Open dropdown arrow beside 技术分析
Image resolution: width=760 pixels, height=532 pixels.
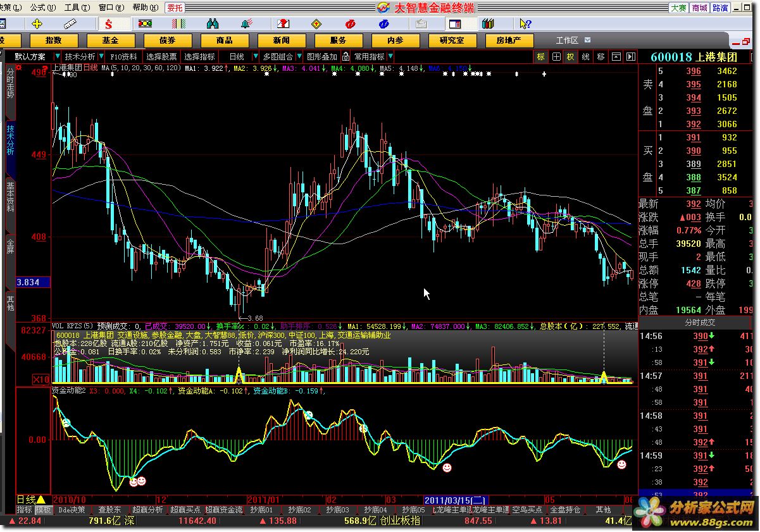click(103, 56)
